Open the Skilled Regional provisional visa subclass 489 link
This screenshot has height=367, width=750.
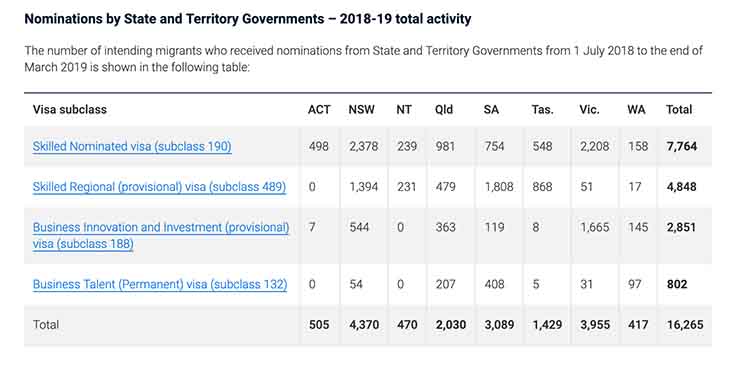point(159,187)
